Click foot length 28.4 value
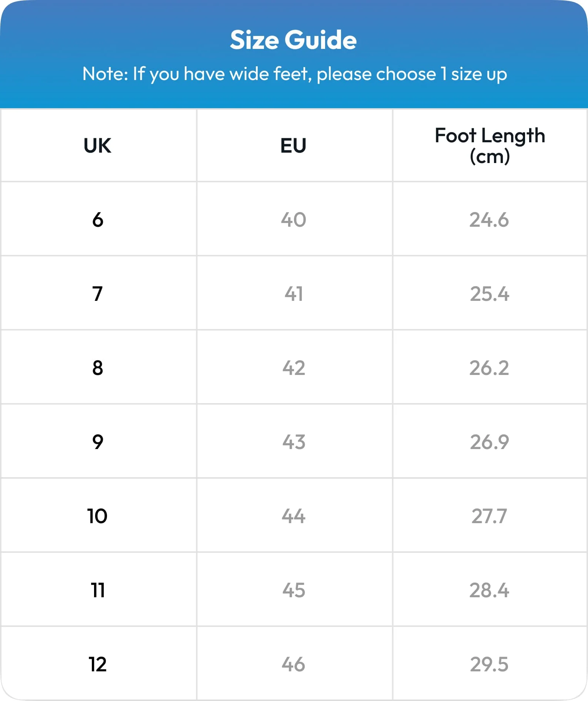Viewport: 588px width, 701px height. pos(489,590)
